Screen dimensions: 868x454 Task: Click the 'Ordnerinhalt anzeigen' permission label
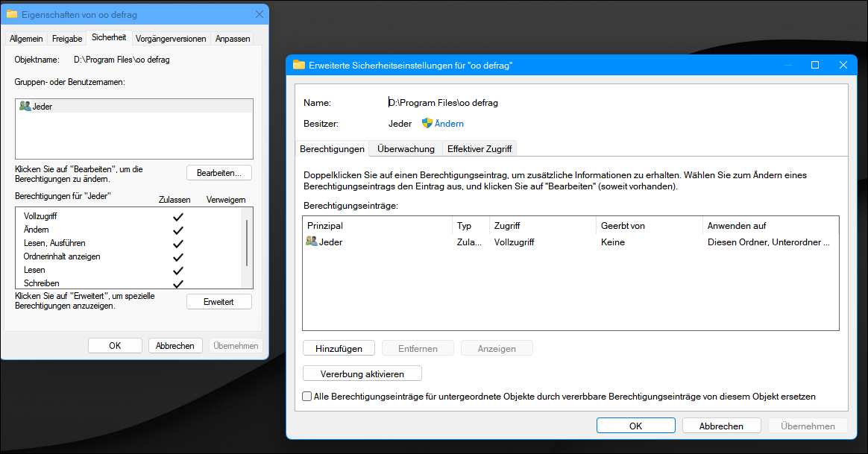[62, 256]
